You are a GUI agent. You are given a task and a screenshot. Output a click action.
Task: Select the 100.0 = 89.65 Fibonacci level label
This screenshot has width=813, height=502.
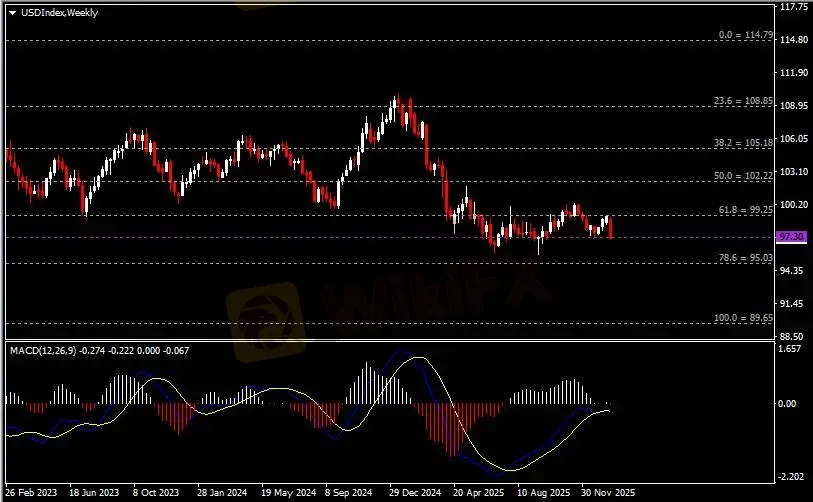(x=744, y=318)
